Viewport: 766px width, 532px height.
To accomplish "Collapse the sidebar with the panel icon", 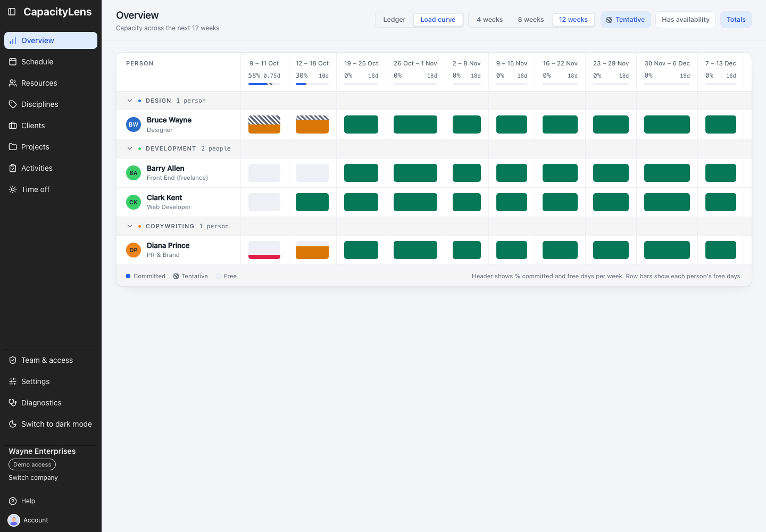I will tap(12, 12).
